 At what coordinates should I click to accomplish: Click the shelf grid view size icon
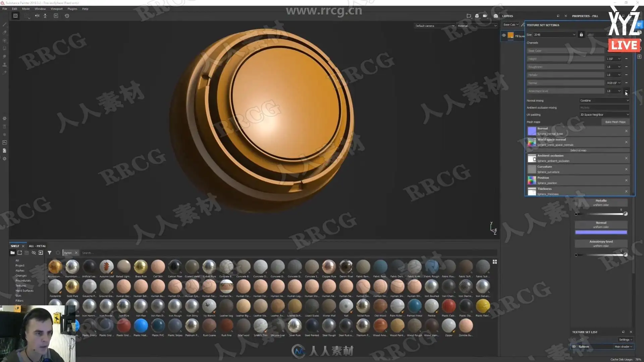[x=494, y=262]
